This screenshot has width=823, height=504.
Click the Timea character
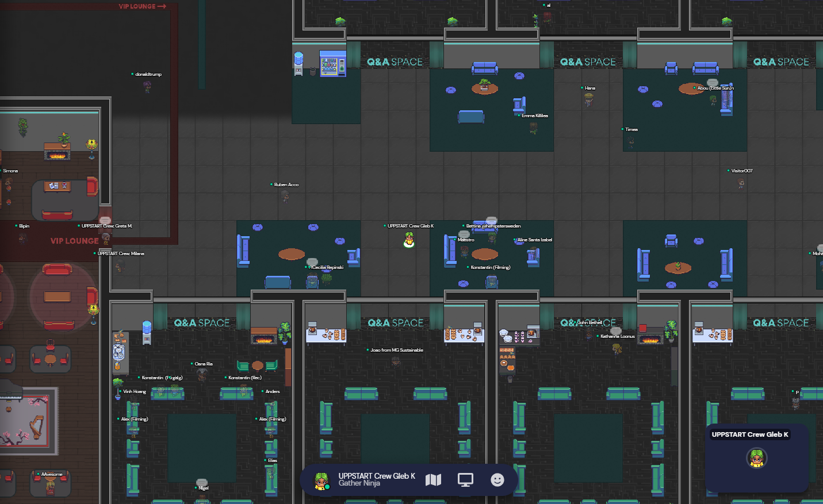[x=631, y=141]
